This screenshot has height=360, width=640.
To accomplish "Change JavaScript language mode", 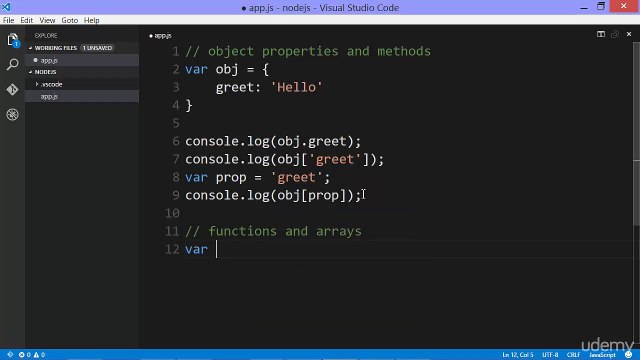I will [x=602, y=355].
